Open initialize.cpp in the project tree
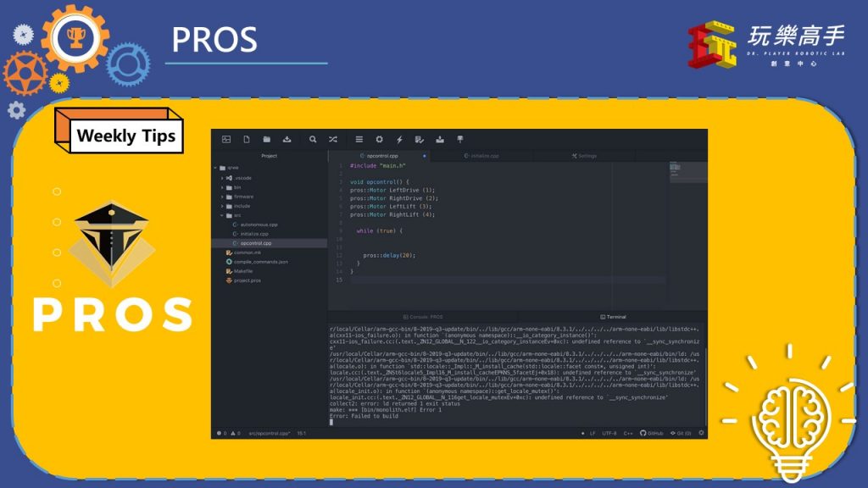This screenshot has width=868, height=488. click(x=254, y=234)
